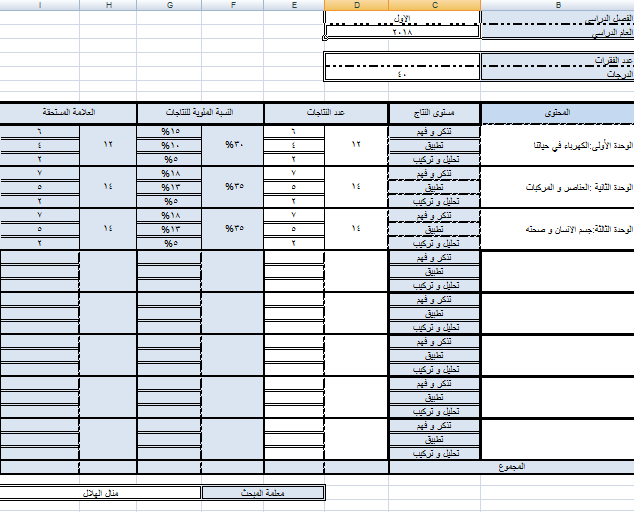
Task: Click the الوحدة الأولى الكهرباء في حياتنا cell
Action: pos(557,146)
